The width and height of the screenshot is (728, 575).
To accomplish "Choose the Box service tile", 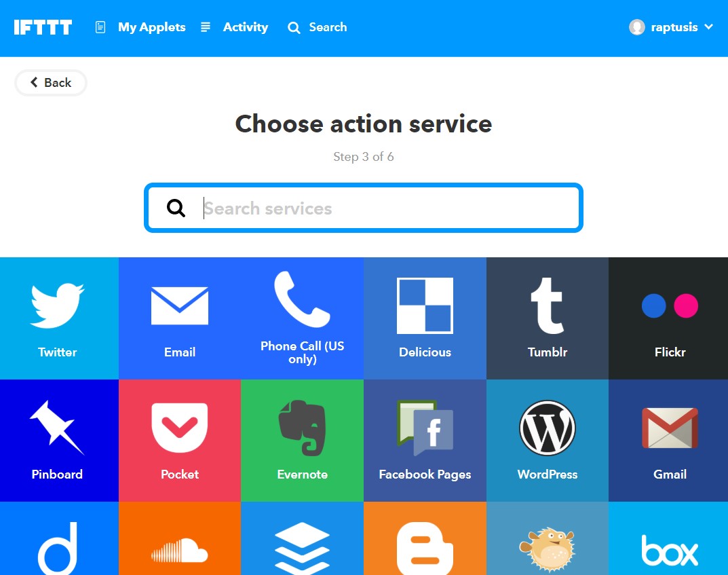I will 668,538.
